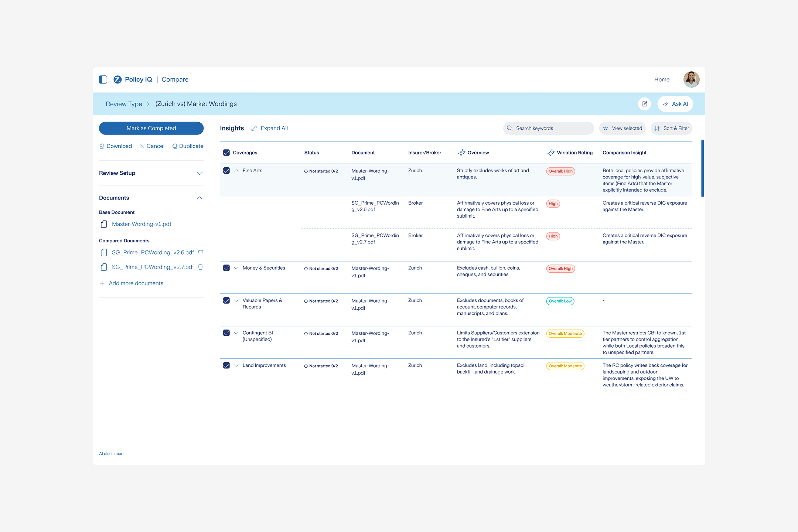Toggle the sidebar panel icon

(x=103, y=79)
